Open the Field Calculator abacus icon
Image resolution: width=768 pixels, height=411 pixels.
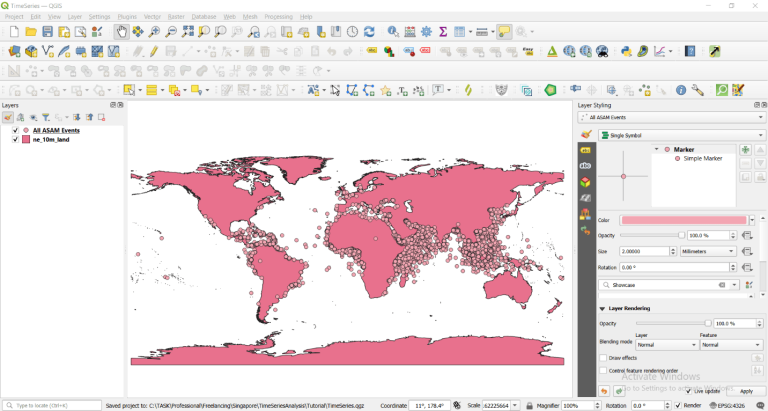click(410, 32)
